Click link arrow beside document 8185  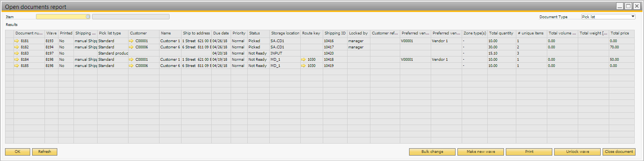(x=17, y=66)
